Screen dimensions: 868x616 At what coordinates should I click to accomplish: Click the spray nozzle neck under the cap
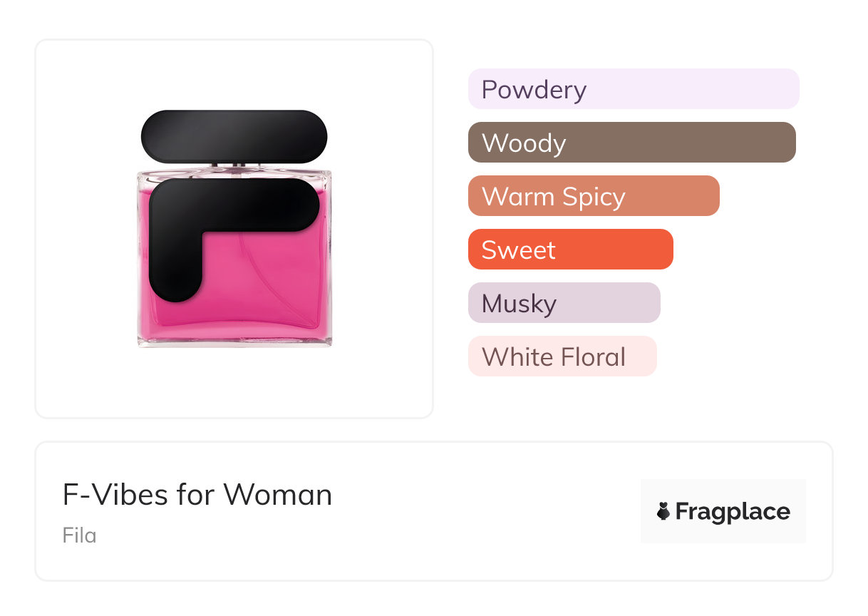[x=234, y=165]
